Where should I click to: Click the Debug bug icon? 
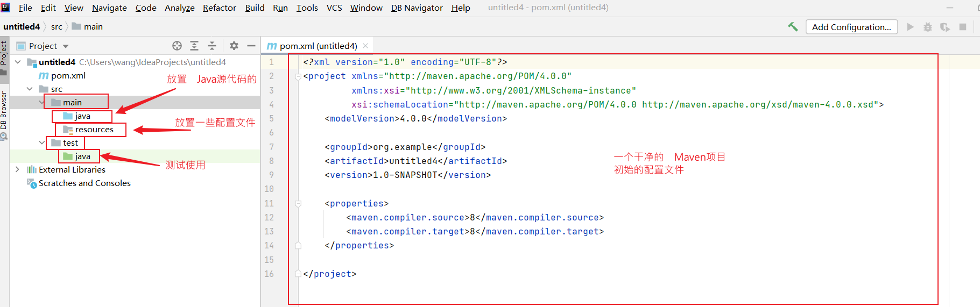pos(928,27)
